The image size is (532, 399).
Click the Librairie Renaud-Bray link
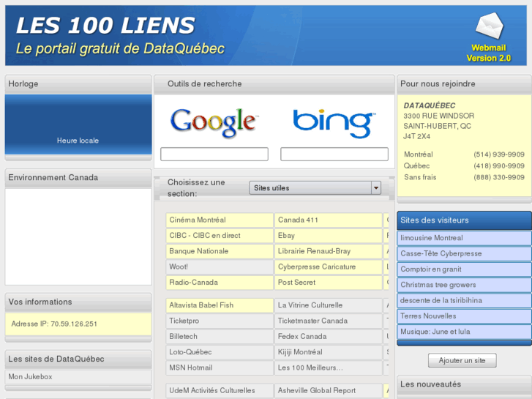click(x=314, y=251)
